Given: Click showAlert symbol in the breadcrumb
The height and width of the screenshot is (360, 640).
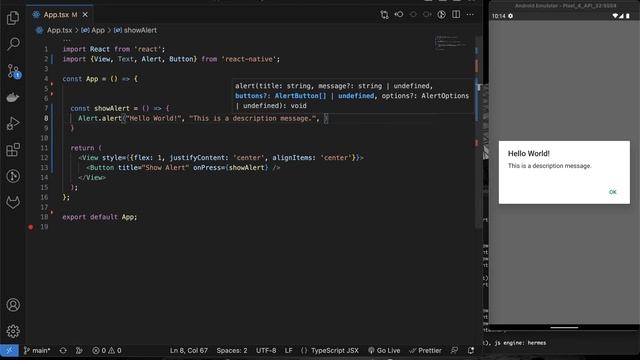Looking at the screenshot, I should point(140,30).
